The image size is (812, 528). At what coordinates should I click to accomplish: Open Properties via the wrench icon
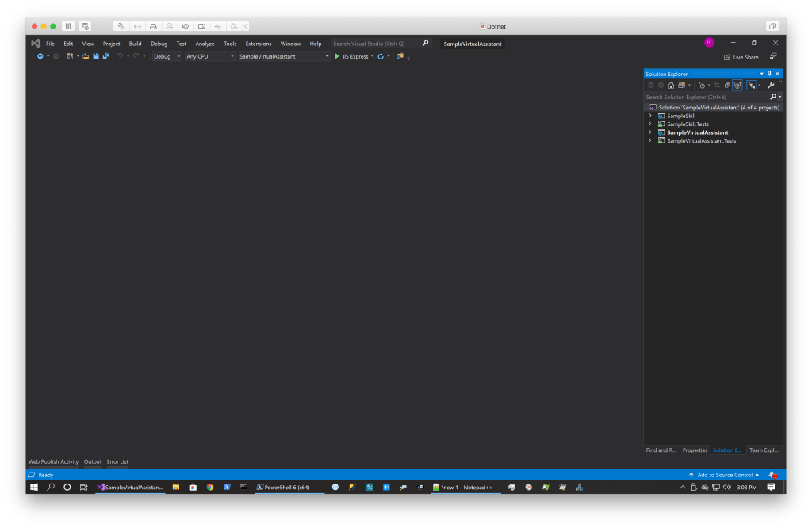770,85
